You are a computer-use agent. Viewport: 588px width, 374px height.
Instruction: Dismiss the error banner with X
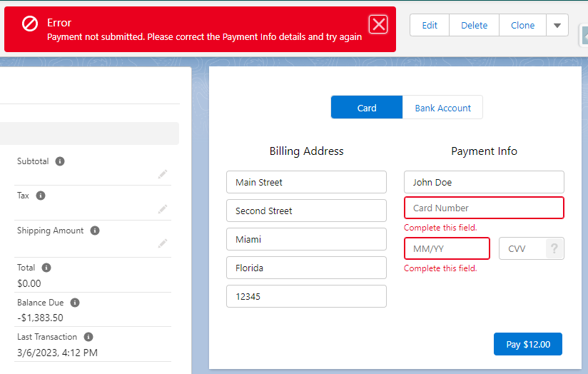[x=378, y=25]
